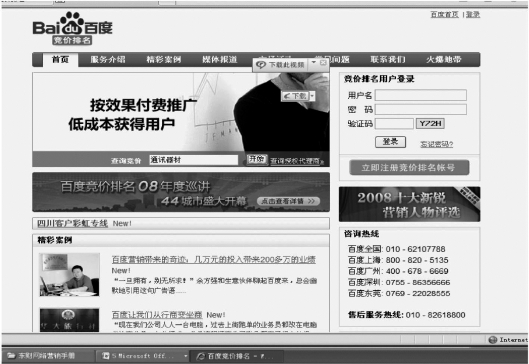Viewport: 529px width, 364px height.
Task: Expand the arrow beside the 下载 button
Action: (x=312, y=96)
